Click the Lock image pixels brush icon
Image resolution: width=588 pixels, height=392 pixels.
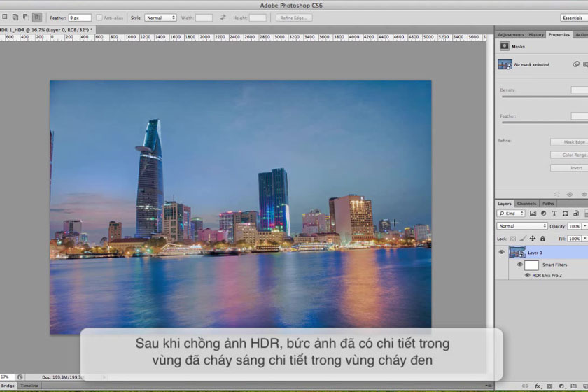[523, 239]
